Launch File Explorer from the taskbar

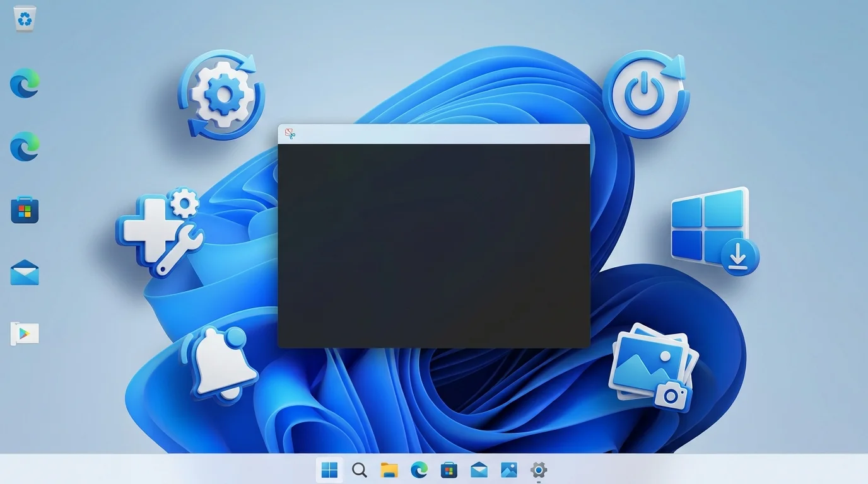tap(389, 470)
